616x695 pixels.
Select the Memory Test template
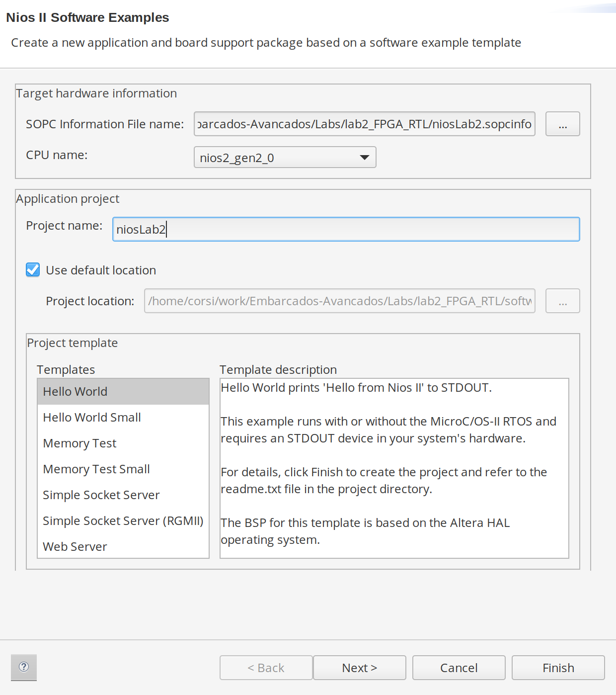click(123, 443)
